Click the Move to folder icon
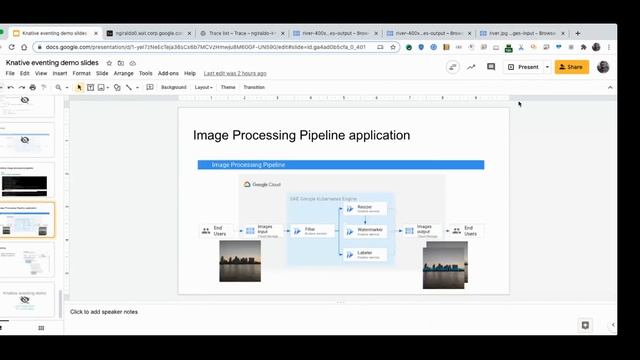 click(121, 63)
